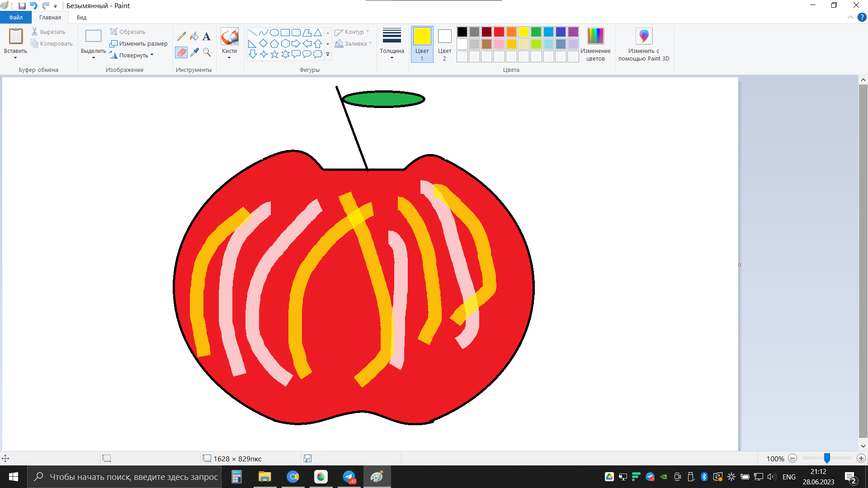
Task: Click Копировать copy button
Action: [52, 44]
